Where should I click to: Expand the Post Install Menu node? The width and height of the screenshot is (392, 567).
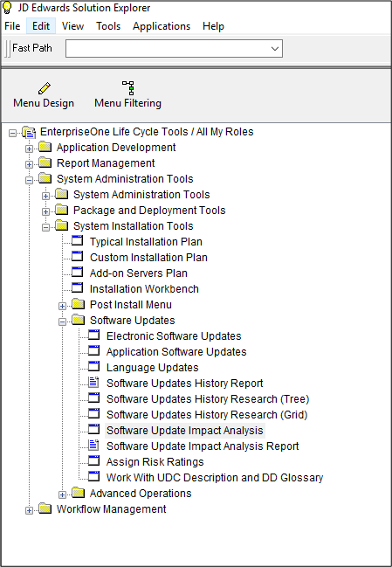click(63, 307)
